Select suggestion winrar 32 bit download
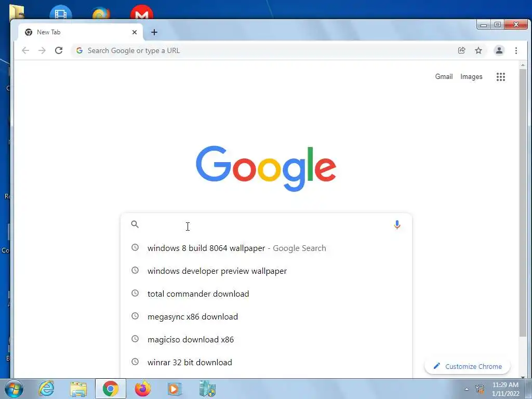 click(x=267, y=362)
